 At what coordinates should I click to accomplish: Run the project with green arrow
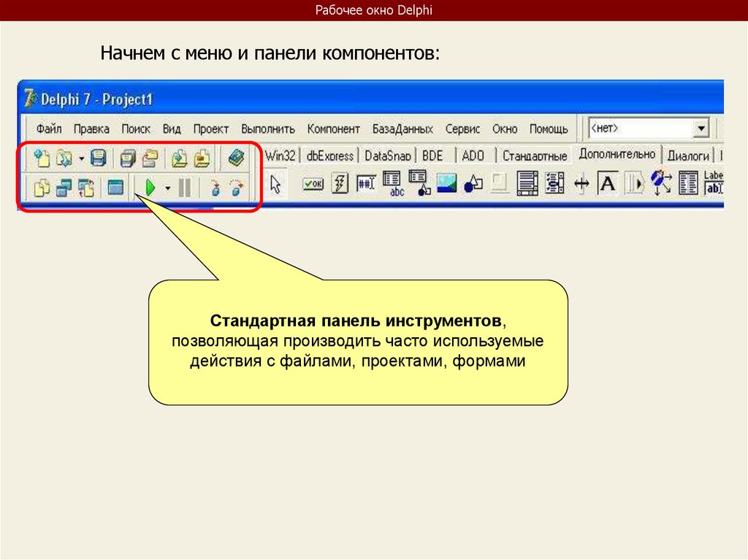pos(150,188)
